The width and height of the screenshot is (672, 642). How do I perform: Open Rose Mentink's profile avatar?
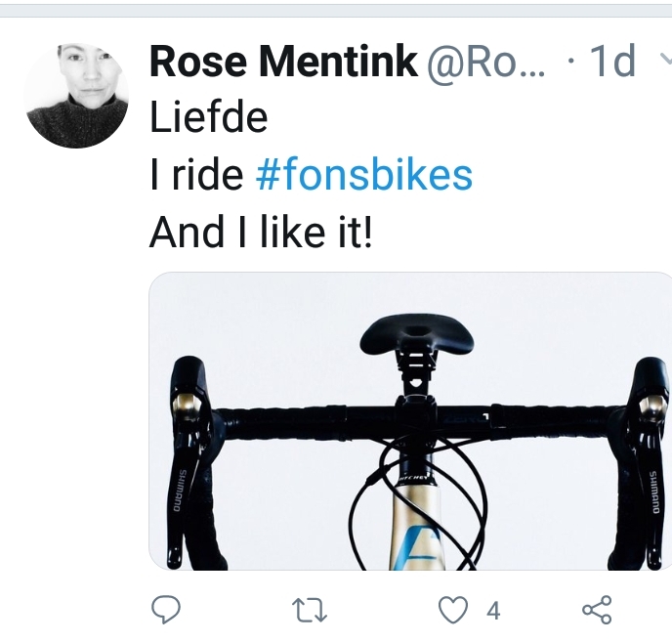coord(76,96)
